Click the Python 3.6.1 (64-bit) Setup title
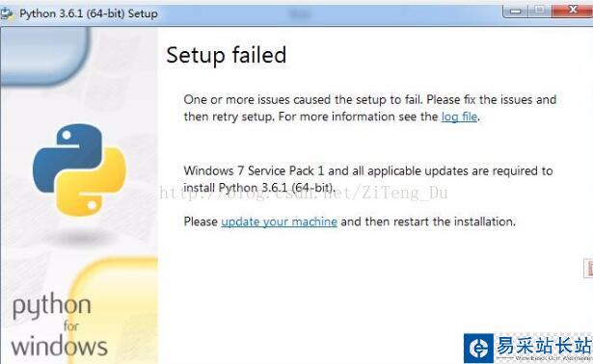Screen dimensions: 593x364 (x=89, y=13)
